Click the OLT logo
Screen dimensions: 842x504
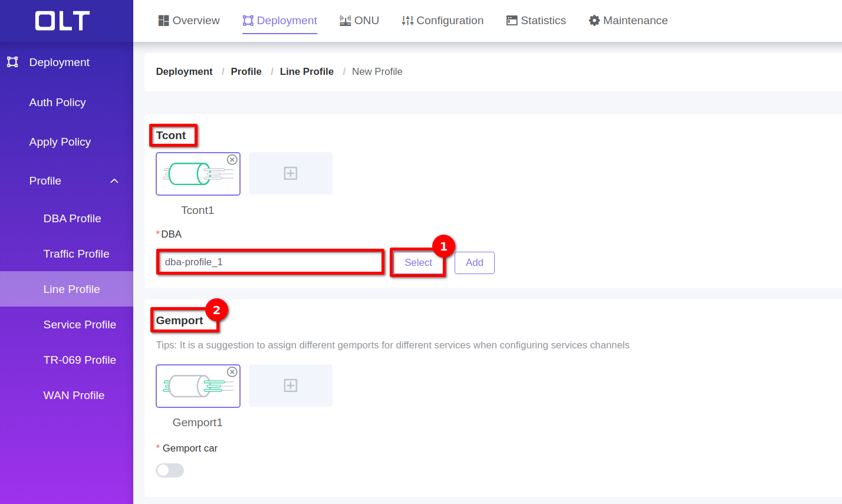(63, 21)
